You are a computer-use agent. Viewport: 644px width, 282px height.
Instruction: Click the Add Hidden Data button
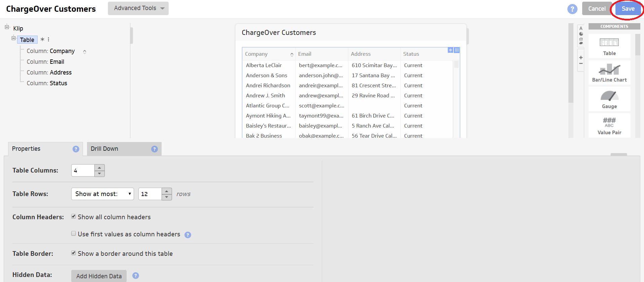coord(99,276)
